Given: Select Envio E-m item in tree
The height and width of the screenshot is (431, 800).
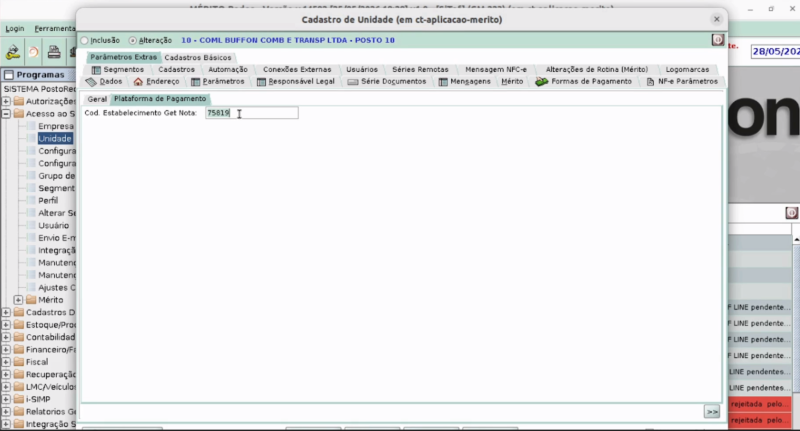Looking at the screenshot, I should pyautogui.click(x=57, y=238).
